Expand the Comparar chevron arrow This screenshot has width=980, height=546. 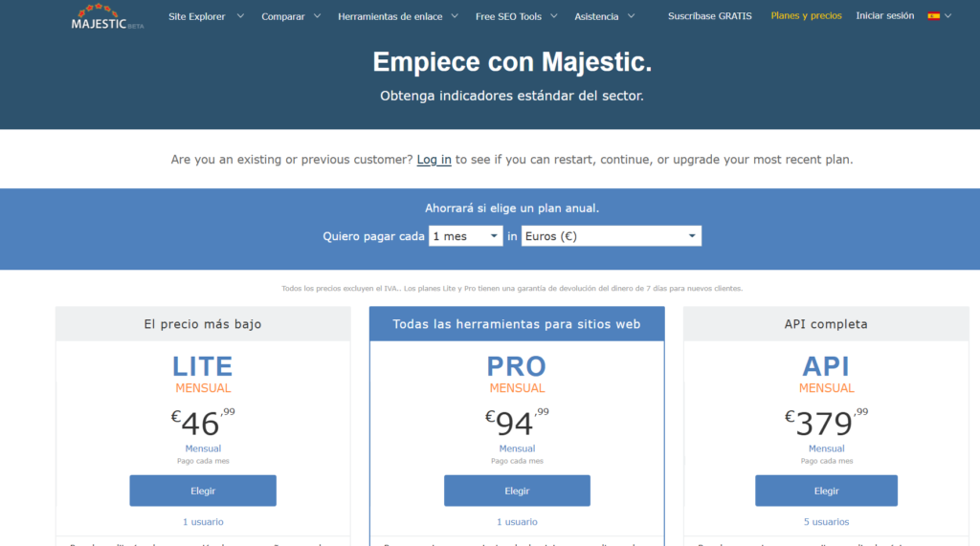317,16
